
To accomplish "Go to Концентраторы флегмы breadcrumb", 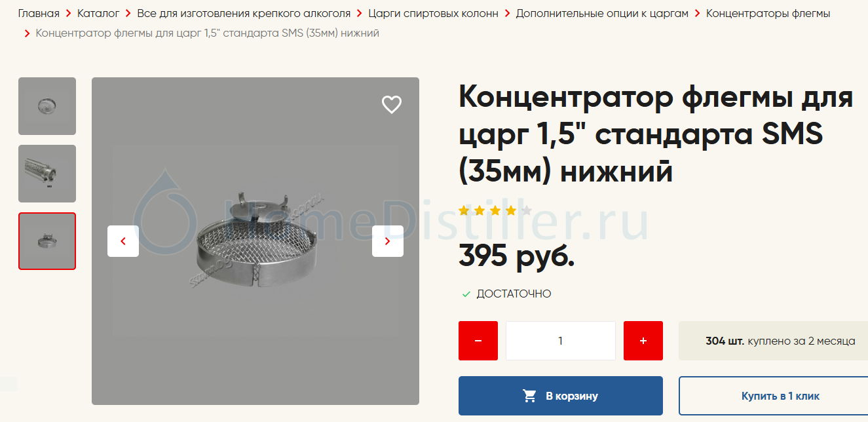I will [768, 13].
